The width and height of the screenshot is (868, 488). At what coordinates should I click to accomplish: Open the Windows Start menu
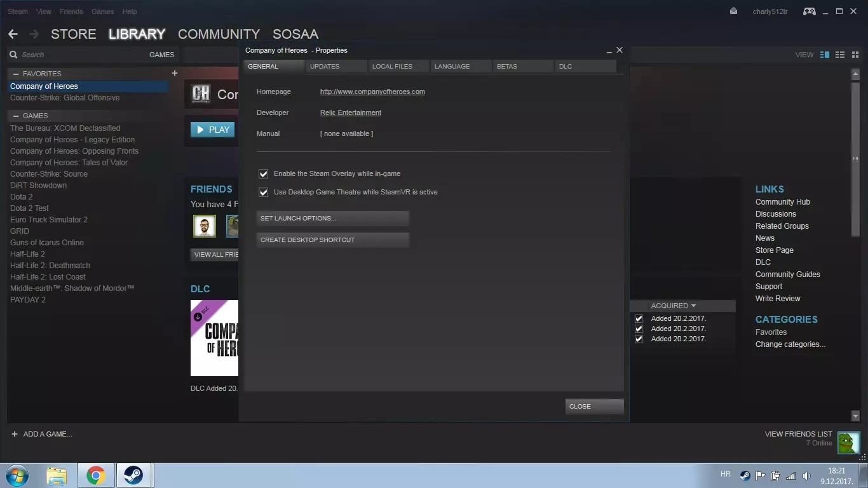17,475
